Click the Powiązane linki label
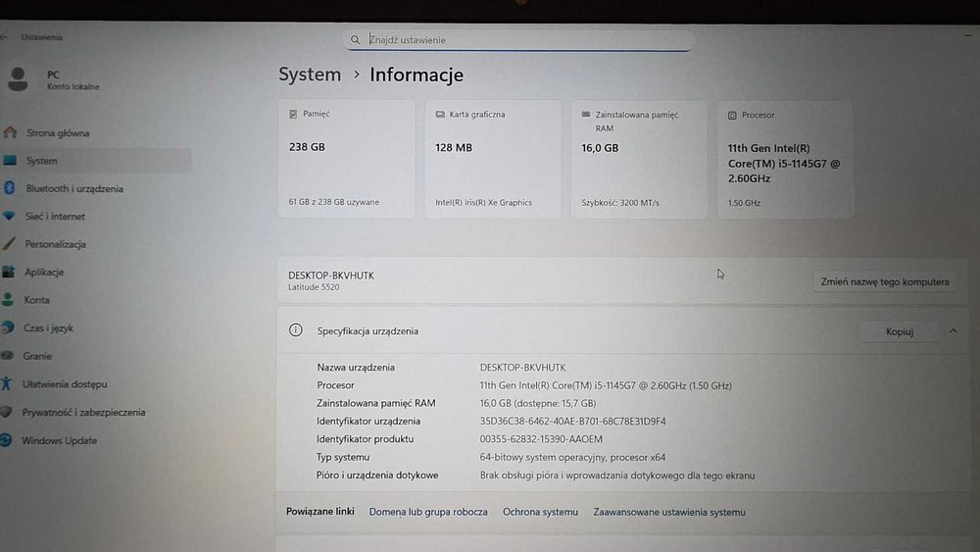This screenshot has width=980, height=552. pos(320,512)
